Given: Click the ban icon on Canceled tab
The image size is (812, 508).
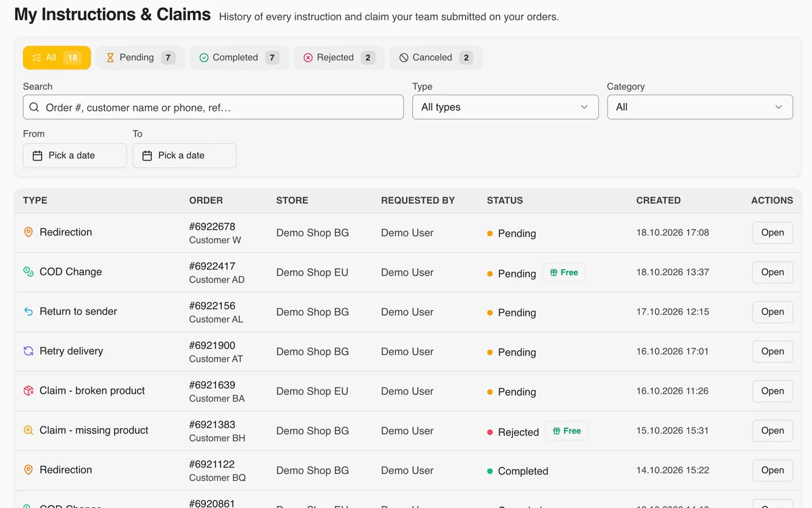Looking at the screenshot, I should point(404,58).
